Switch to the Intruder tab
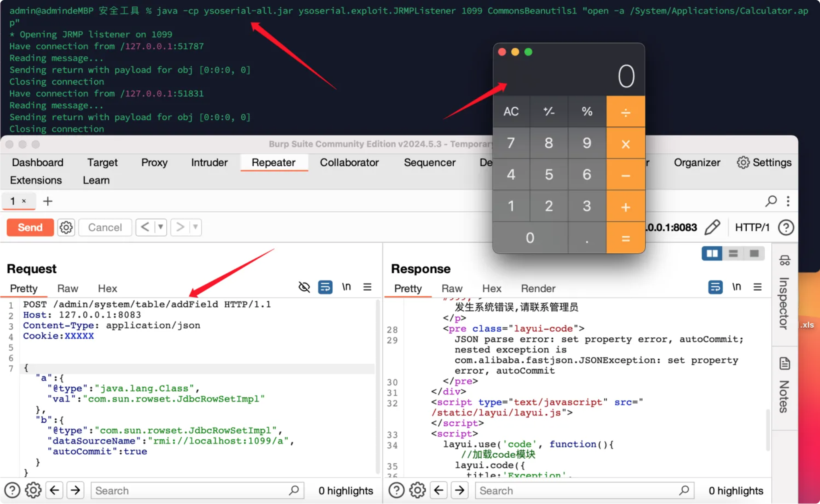This screenshot has width=820, height=504. pos(209,162)
